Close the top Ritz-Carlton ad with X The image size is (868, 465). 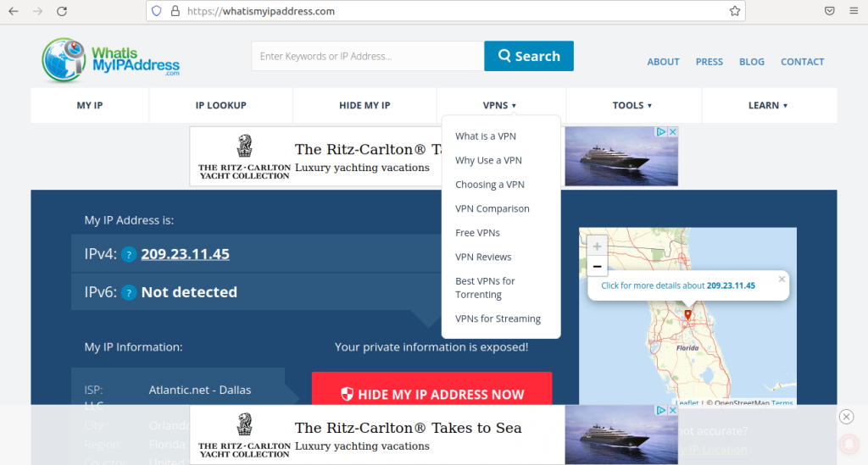673,131
